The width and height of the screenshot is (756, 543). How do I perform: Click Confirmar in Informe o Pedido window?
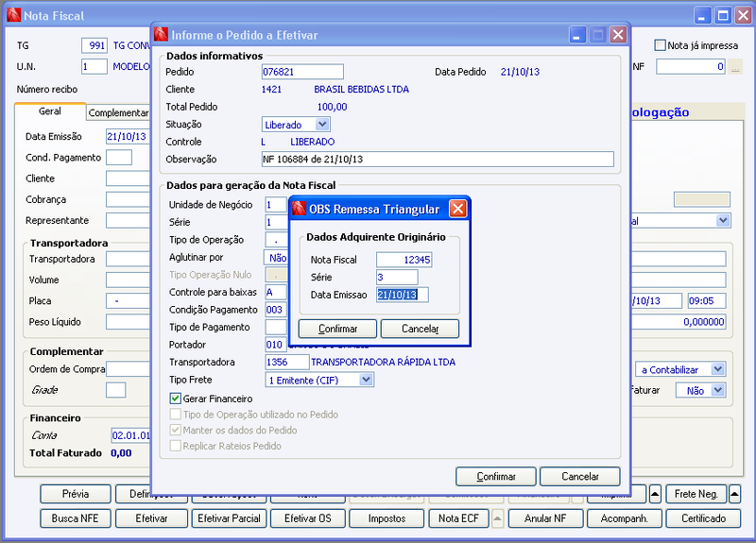coord(495,477)
